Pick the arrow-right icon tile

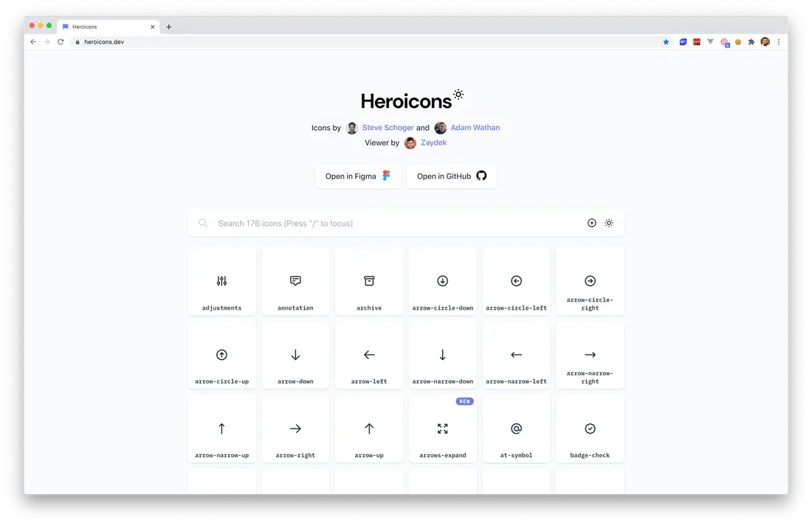pyautogui.click(x=295, y=428)
